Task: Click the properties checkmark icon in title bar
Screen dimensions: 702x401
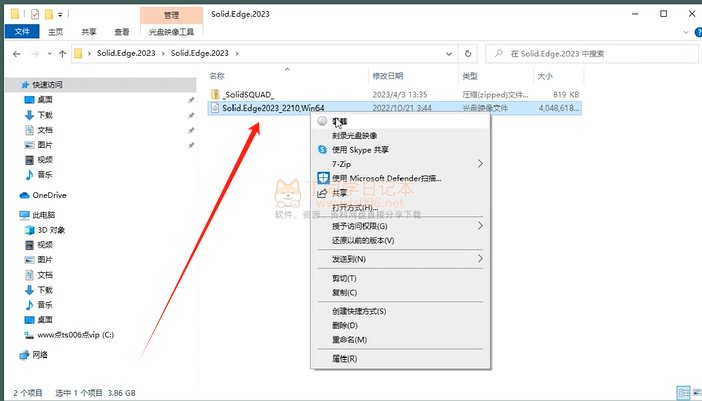Action: 35,14
